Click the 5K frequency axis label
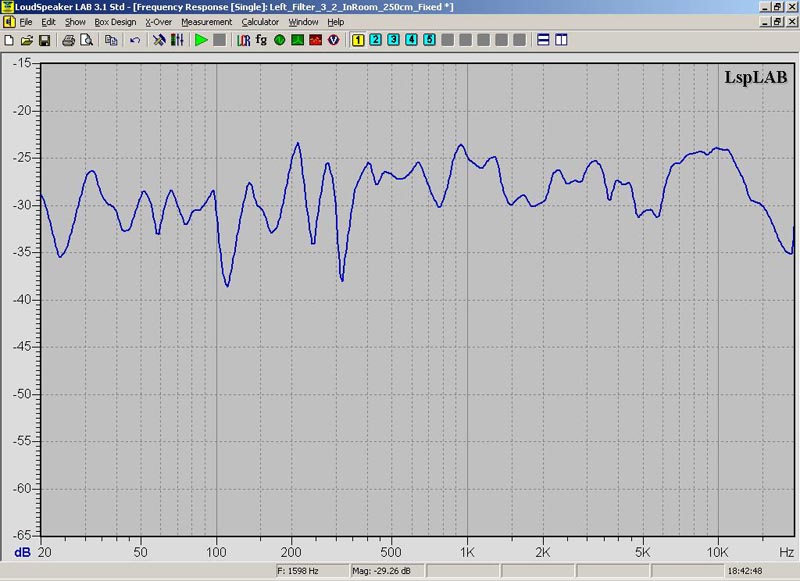The image size is (800, 581). (642, 552)
